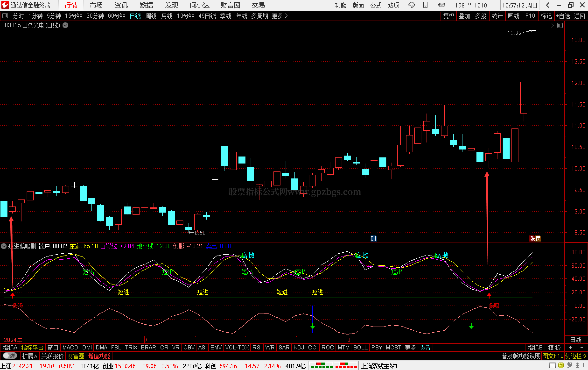Select the BOLL indicator tab
588x370 pixels.
pos(360,348)
